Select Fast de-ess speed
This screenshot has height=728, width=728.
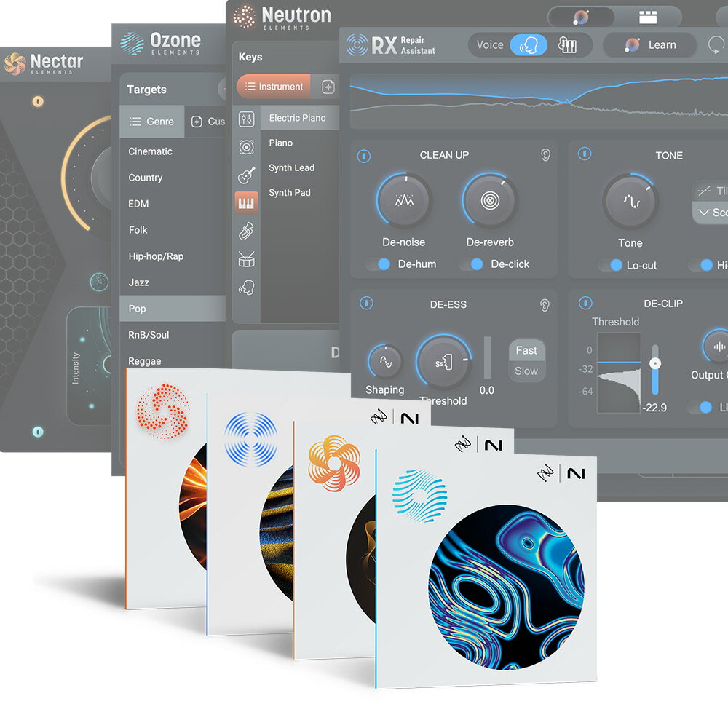(x=526, y=350)
